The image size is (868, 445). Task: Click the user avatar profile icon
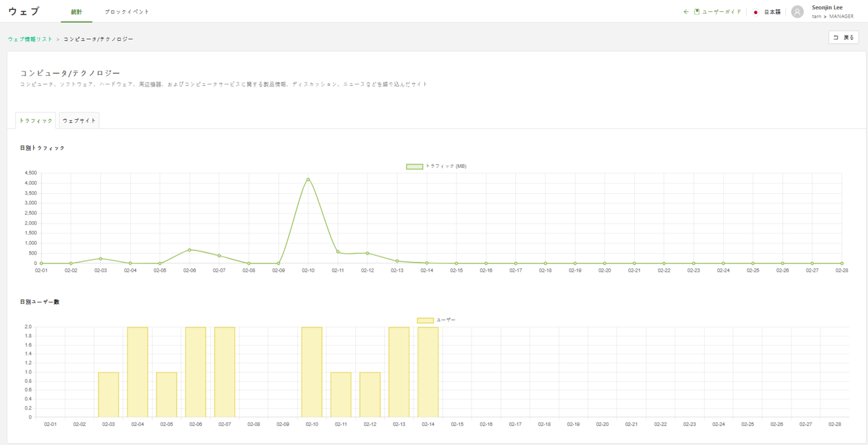(x=797, y=12)
